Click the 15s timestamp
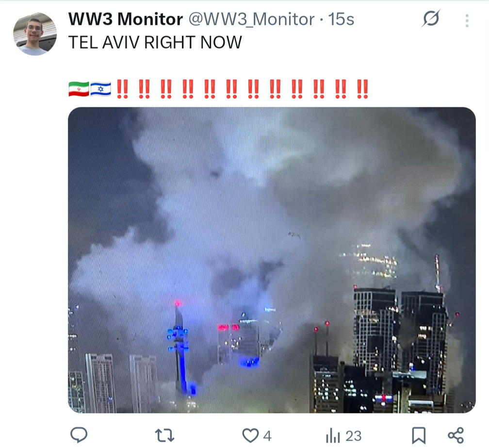This screenshot has height=448, width=489. click(x=341, y=19)
